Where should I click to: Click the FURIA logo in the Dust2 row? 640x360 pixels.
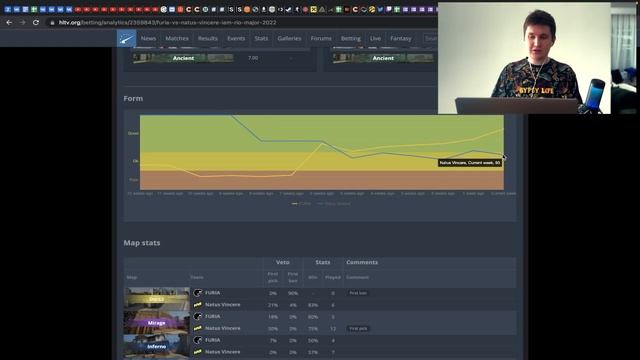pyautogui.click(x=198, y=293)
